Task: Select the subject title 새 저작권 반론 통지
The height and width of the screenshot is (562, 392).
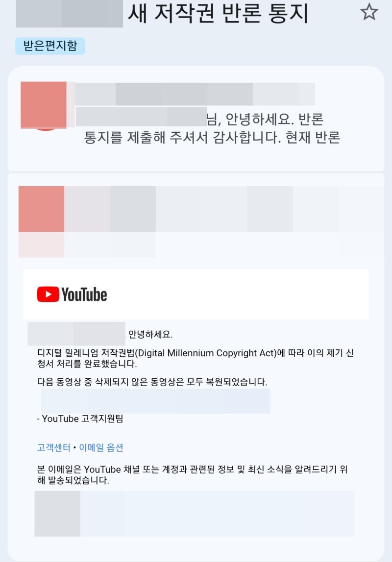Action: (218, 14)
